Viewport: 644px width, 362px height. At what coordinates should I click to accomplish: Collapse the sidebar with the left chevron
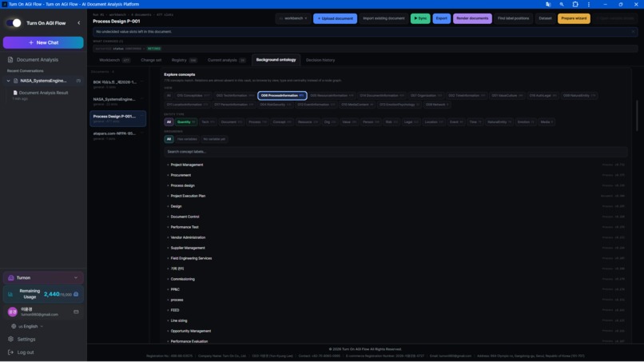click(x=79, y=23)
